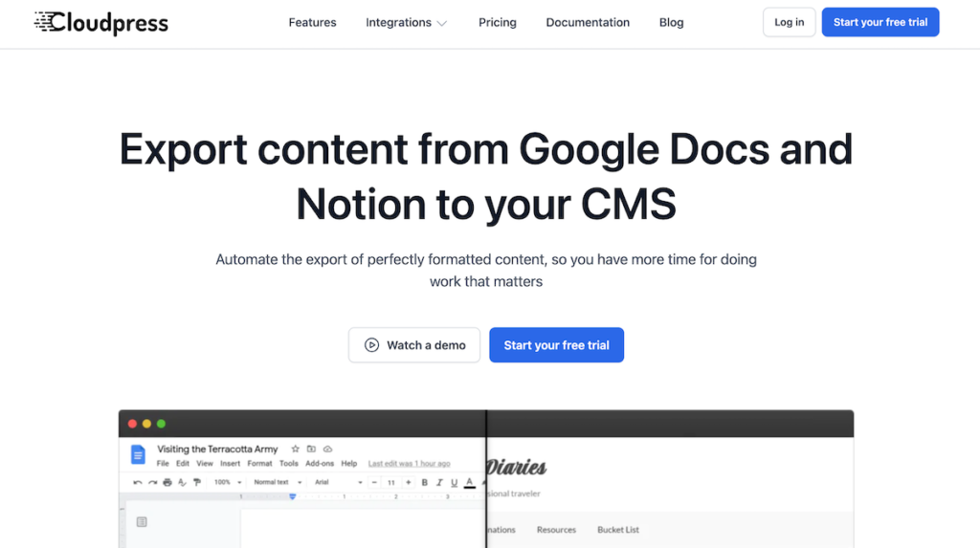Click the Watch a demo button

pos(414,345)
